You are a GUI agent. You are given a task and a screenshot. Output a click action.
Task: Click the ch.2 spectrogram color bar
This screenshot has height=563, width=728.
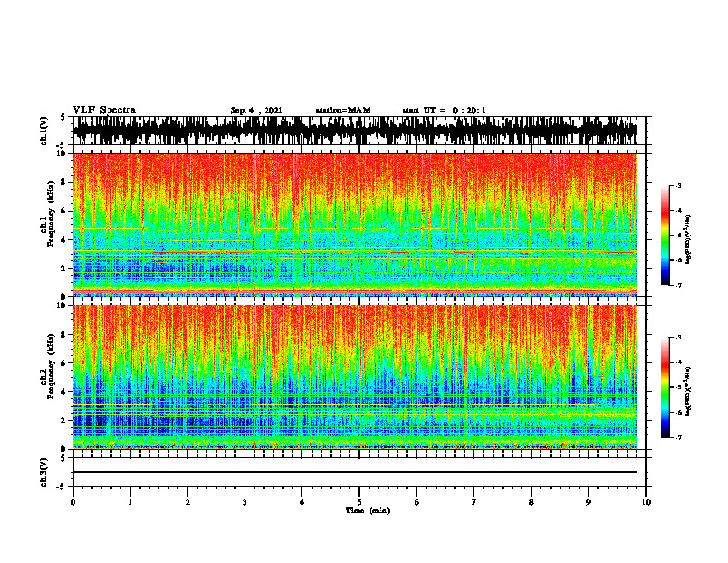coord(665,387)
